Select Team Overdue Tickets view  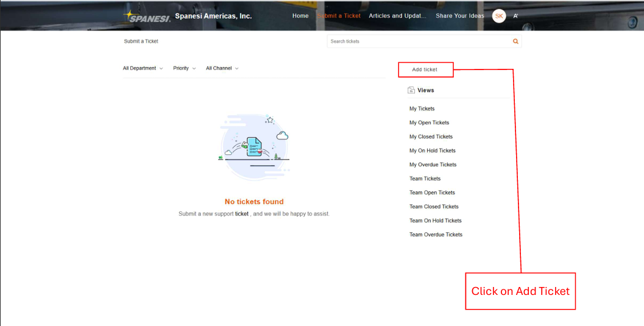(x=436, y=235)
